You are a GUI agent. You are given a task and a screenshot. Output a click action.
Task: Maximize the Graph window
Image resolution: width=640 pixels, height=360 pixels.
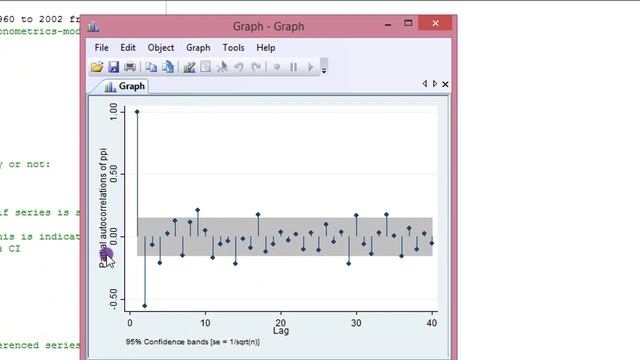click(408, 23)
